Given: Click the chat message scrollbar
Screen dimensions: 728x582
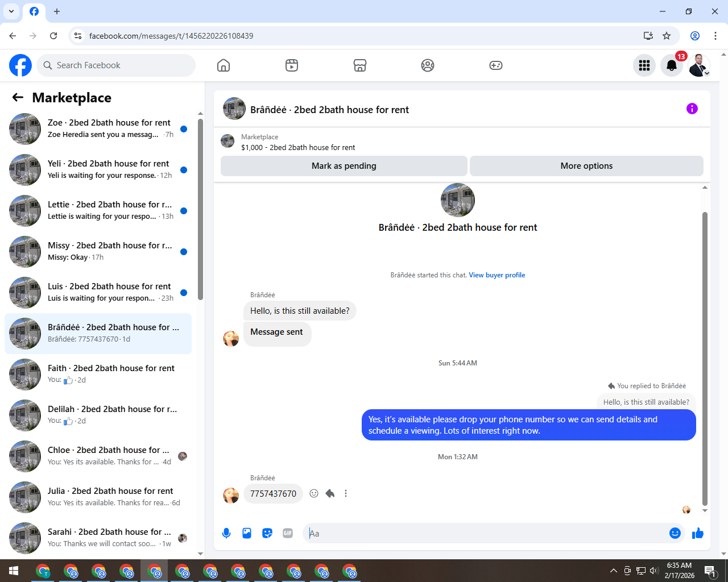Looking at the screenshot, I should coord(705,358).
